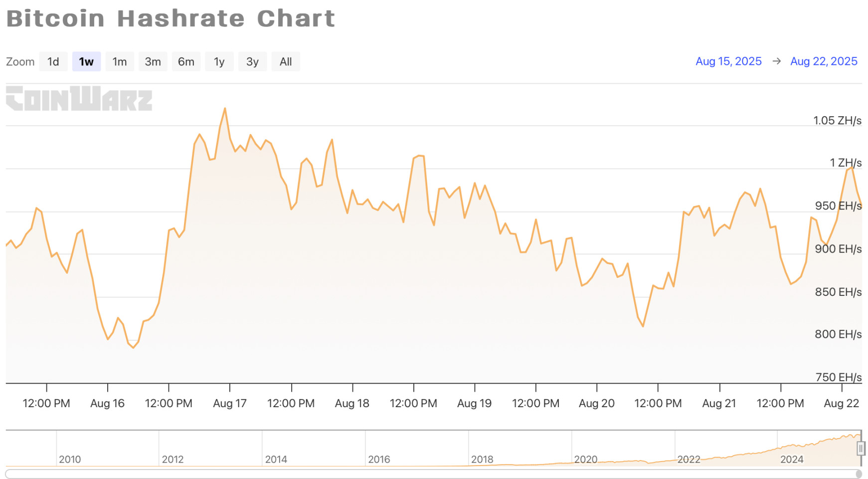Image resolution: width=868 pixels, height=479 pixels.
Task: Click 2022 in the navigator timeline
Action: pyautogui.click(x=689, y=459)
